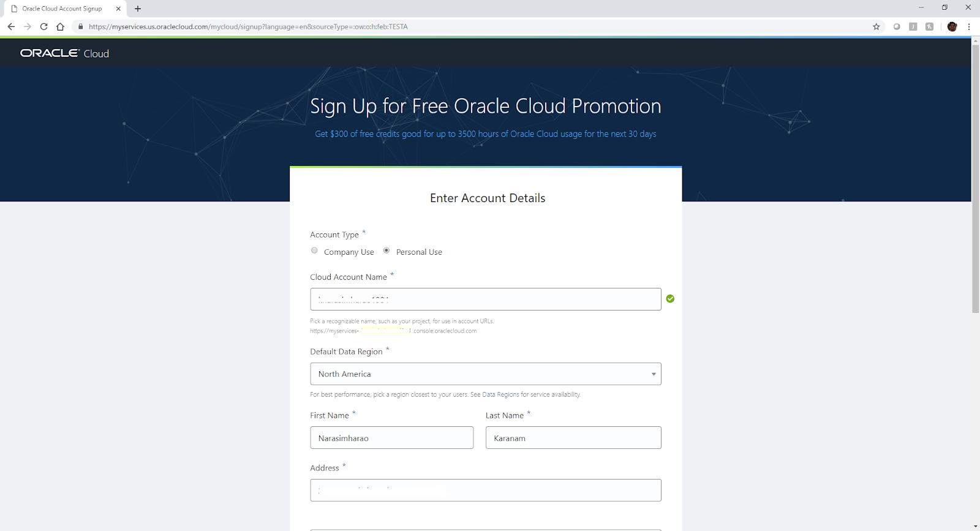Viewport: 980px width, 531px height.
Task: Close the Oracle Cloud Account Signup tab
Action: pyautogui.click(x=118, y=9)
